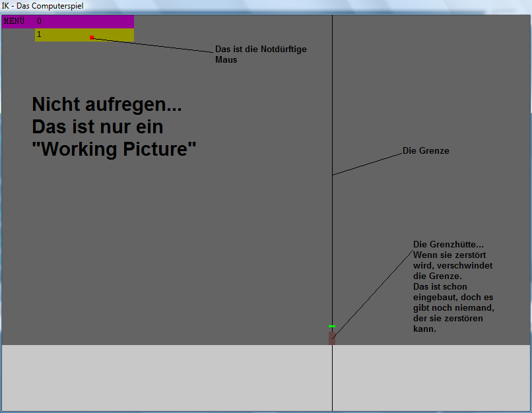The width and height of the screenshot is (532, 413).
Task: Click the "Die Grenze" label
Action: tap(426, 151)
